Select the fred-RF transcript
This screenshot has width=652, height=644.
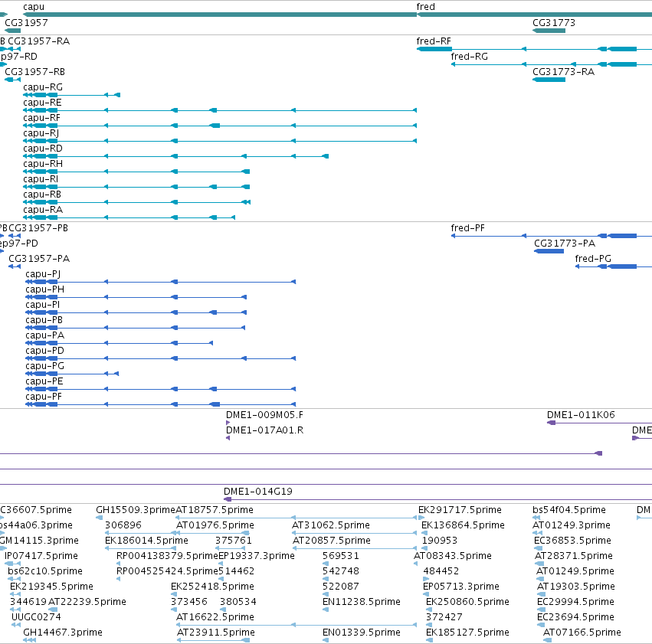point(434,41)
